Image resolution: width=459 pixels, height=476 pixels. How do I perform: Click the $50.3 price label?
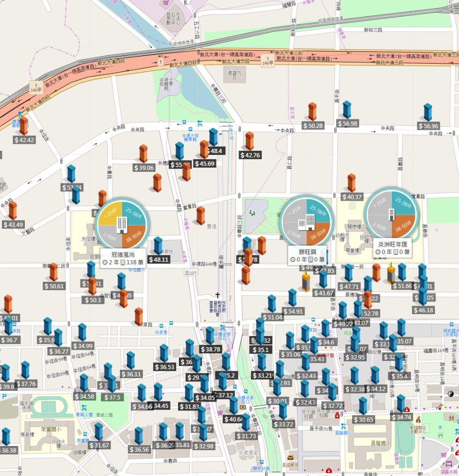[x=93, y=300]
